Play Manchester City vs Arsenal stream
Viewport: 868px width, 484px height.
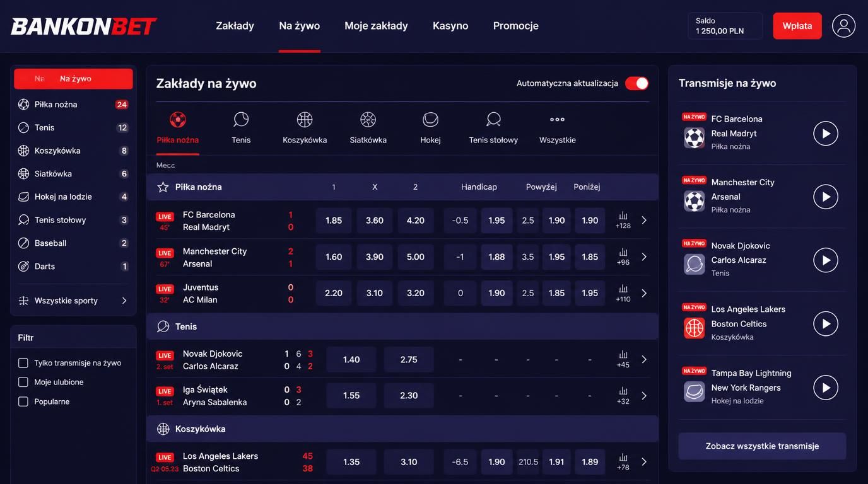[826, 197]
